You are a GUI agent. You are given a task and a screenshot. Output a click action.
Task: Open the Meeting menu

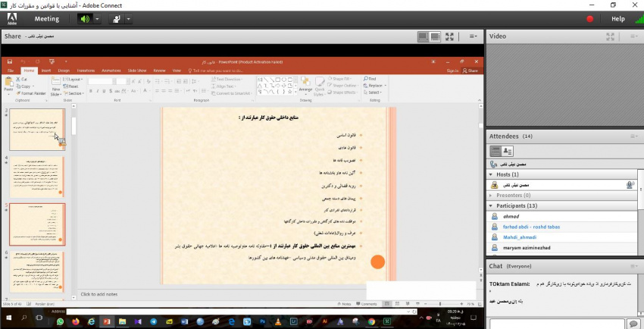tap(46, 19)
